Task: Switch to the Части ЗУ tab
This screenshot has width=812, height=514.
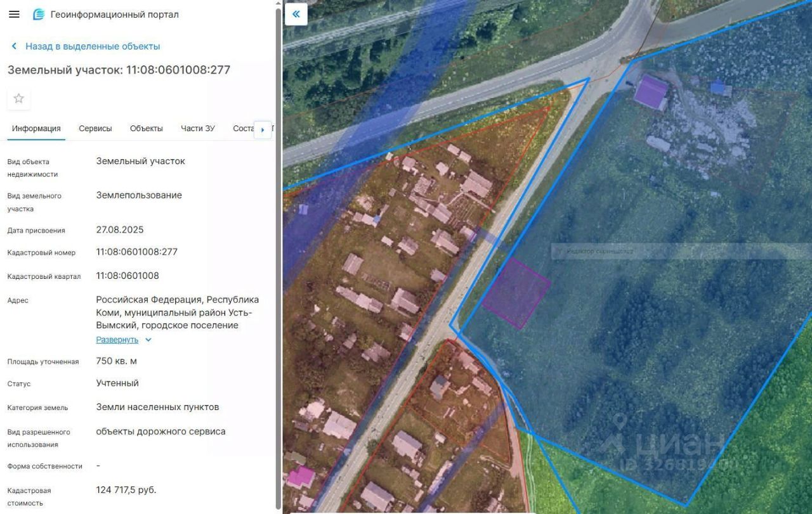Action: (x=198, y=129)
